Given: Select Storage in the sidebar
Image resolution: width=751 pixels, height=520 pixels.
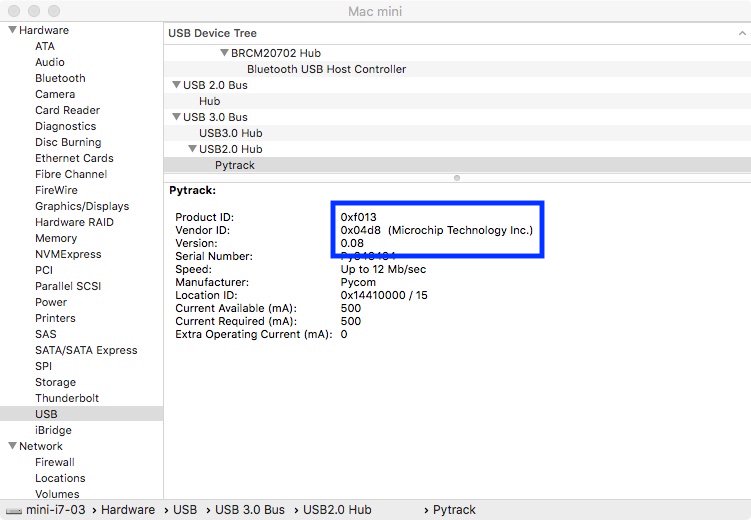Looking at the screenshot, I should click(56, 382).
